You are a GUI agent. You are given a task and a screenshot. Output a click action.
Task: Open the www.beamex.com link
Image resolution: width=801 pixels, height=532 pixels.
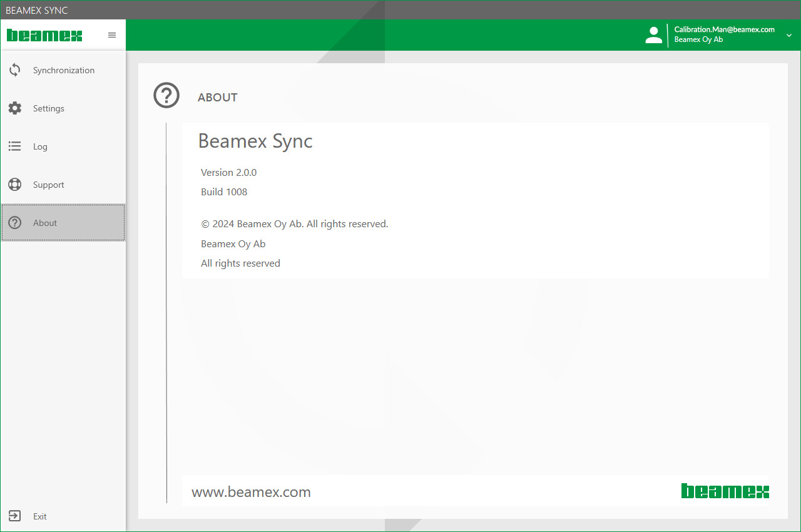pos(251,492)
